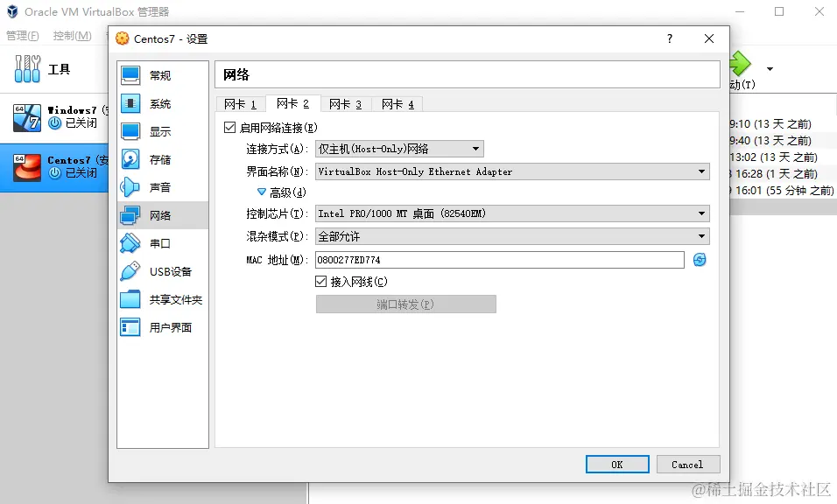Toggle 接入网线 (Cable Connected) checkbox
This screenshot has width=837, height=504.
point(320,281)
